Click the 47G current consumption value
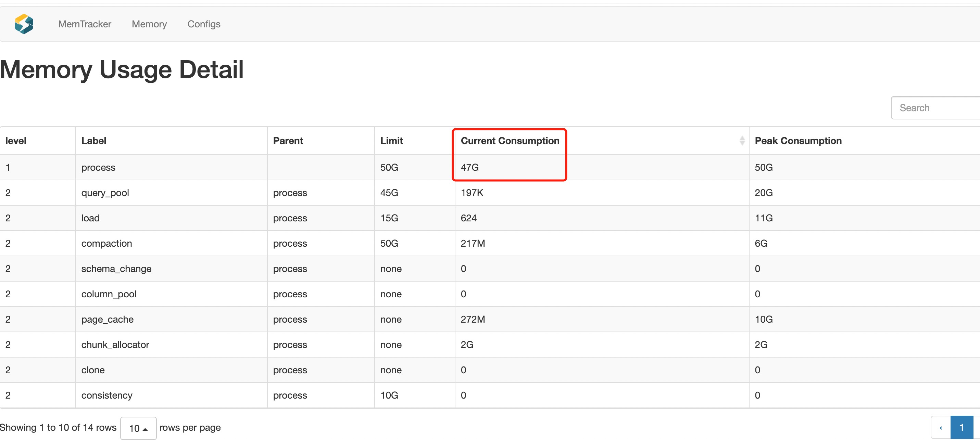The image size is (980, 440). (x=470, y=167)
